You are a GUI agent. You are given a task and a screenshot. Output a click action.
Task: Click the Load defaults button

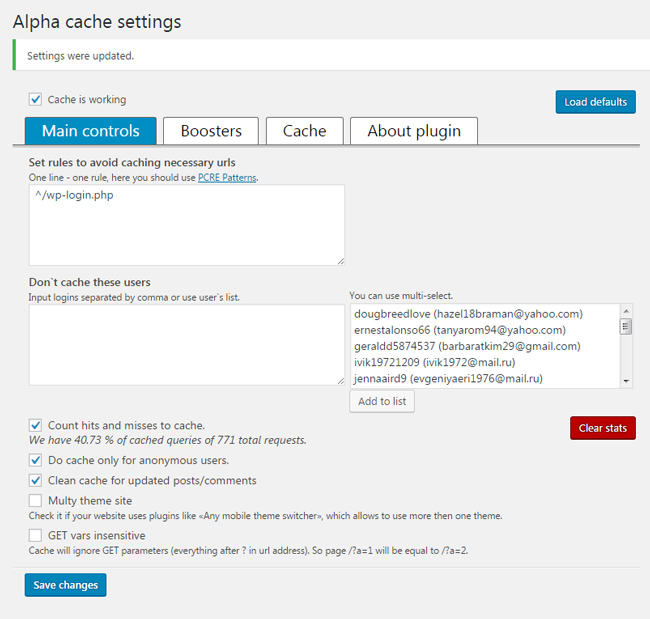pyautogui.click(x=595, y=102)
